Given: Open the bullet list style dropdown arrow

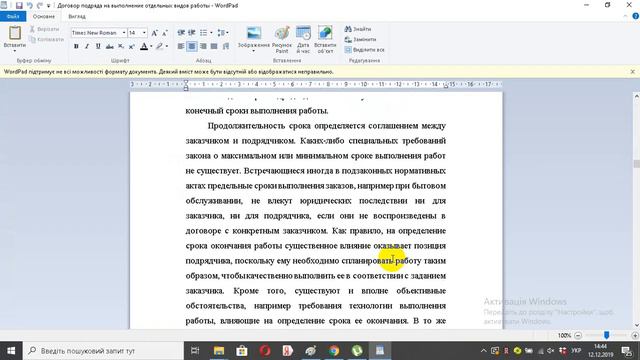Looking at the screenshot, I should pos(211,33).
